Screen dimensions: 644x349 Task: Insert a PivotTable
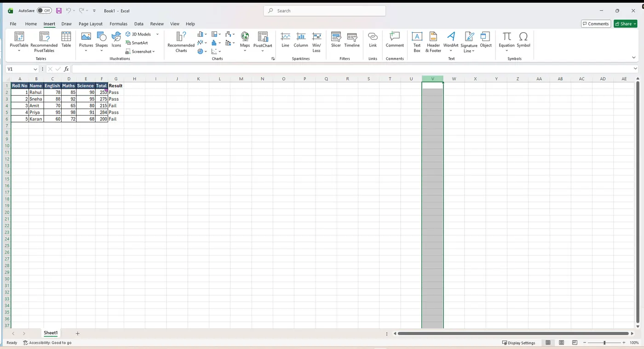tap(19, 41)
